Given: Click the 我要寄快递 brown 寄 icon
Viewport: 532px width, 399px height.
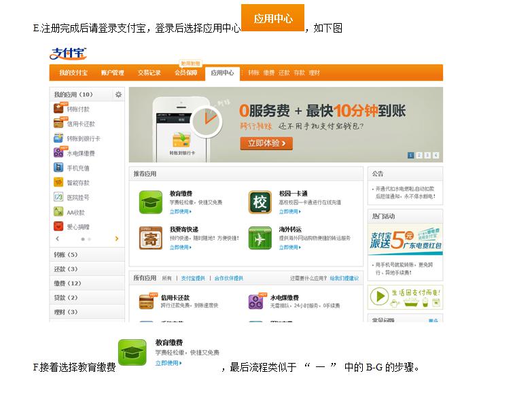Looking at the screenshot, I should [151, 238].
